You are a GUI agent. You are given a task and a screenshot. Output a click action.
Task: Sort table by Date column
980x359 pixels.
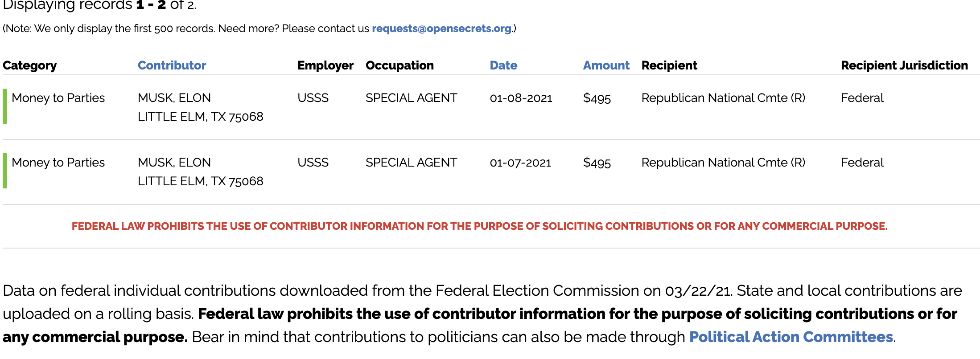point(503,65)
